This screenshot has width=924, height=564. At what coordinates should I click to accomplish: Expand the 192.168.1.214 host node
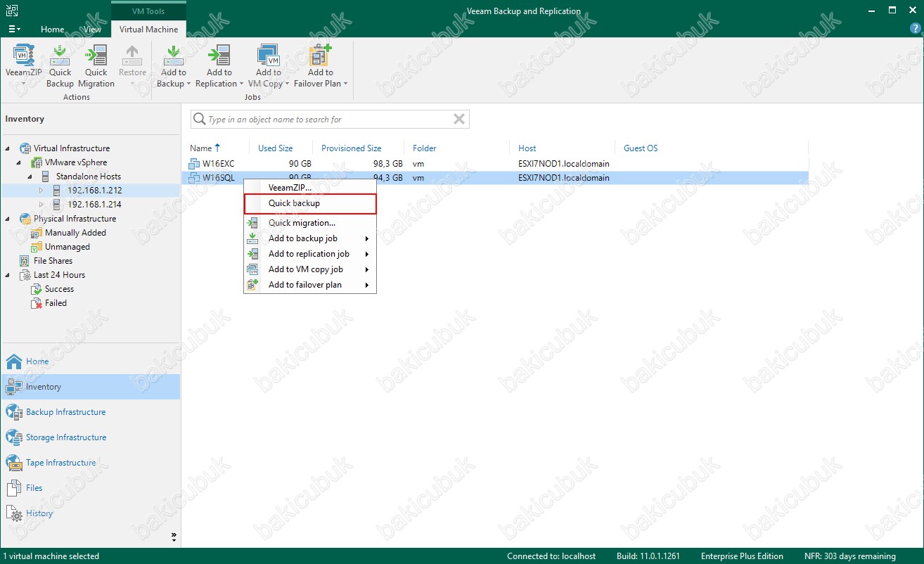41,205
